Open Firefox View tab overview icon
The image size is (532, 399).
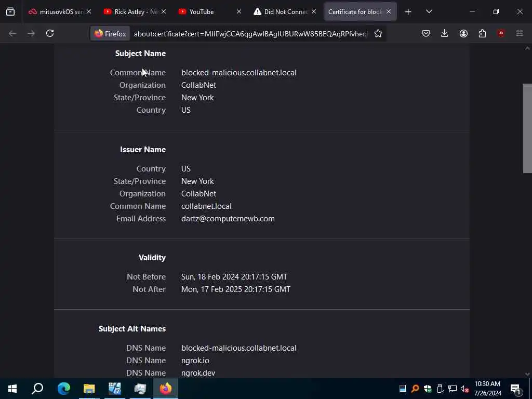tap(10, 11)
